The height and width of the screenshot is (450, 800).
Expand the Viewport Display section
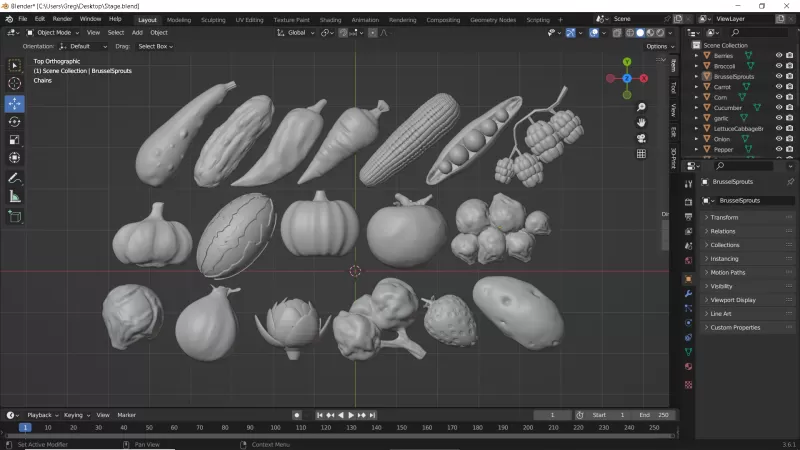733,300
